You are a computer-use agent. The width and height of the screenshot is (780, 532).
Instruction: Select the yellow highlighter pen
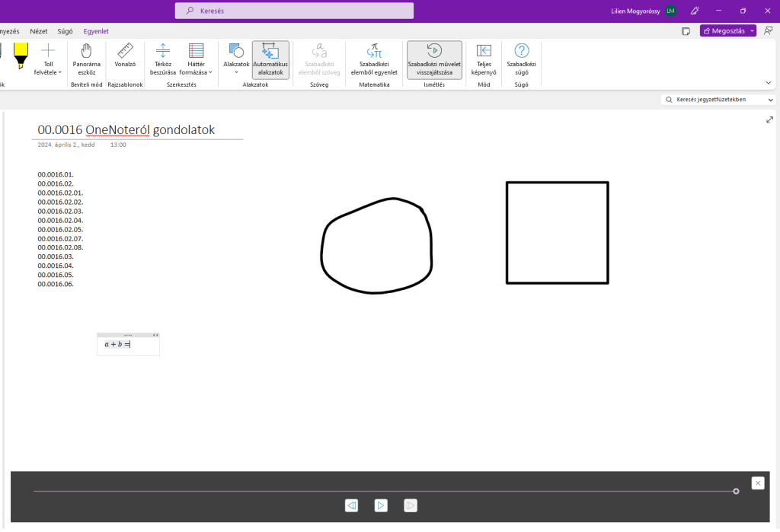pyautogui.click(x=21, y=56)
